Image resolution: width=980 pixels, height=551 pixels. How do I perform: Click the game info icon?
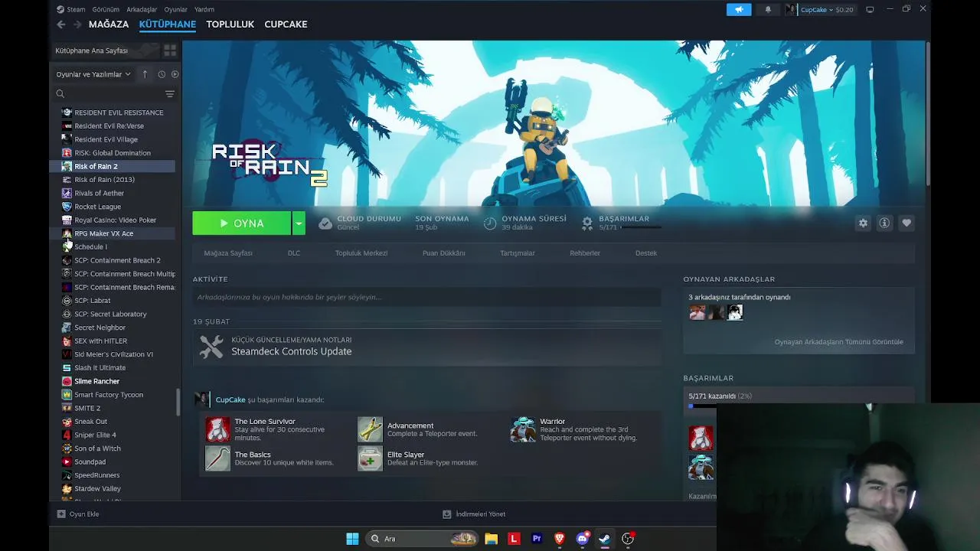884,223
